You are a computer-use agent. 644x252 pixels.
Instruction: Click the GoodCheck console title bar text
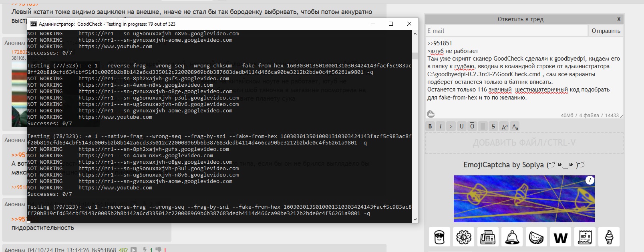tap(107, 24)
